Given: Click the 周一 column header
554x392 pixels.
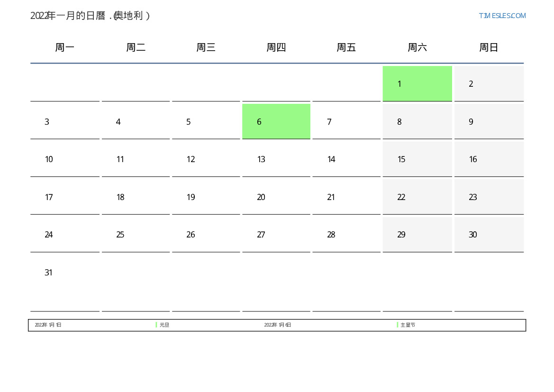Looking at the screenshot, I should click(x=65, y=47).
